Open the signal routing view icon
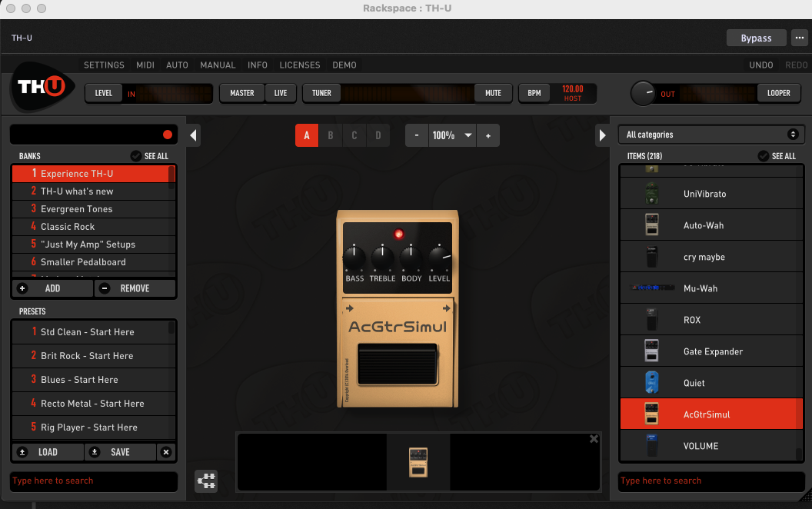The height and width of the screenshot is (509, 812). click(x=206, y=481)
